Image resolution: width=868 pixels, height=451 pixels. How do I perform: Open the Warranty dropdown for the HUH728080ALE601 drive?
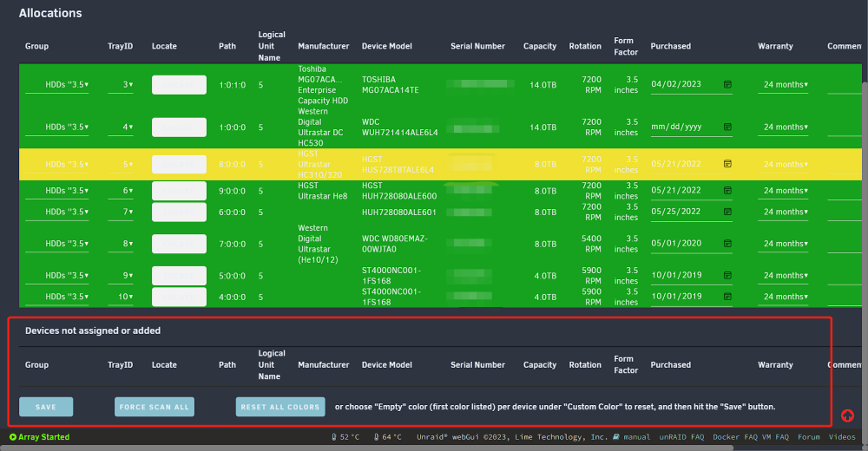pyautogui.click(x=783, y=212)
